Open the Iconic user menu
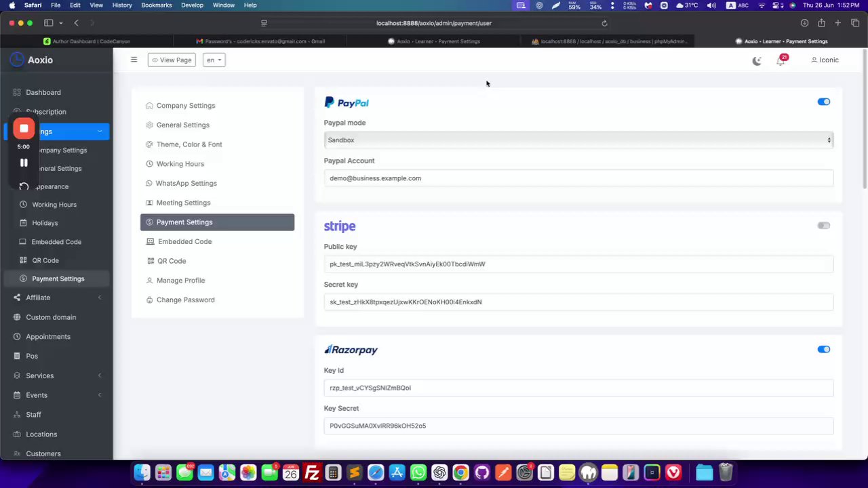The image size is (868, 488). point(825,60)
